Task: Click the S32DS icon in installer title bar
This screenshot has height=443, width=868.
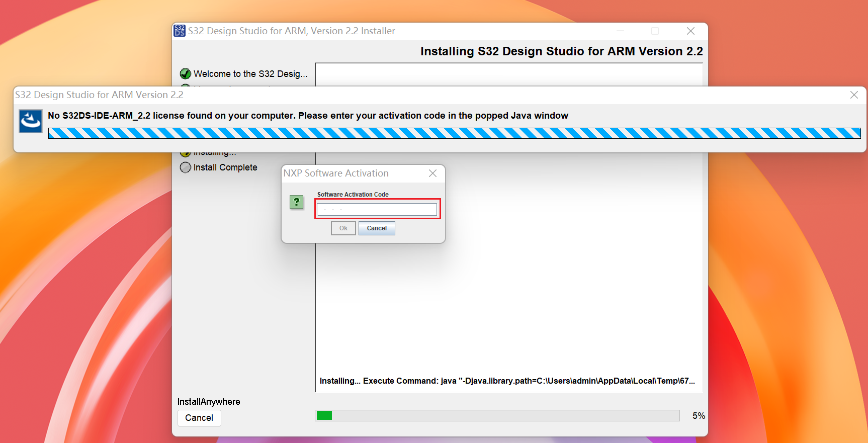Action: click(x=180, y=31)
